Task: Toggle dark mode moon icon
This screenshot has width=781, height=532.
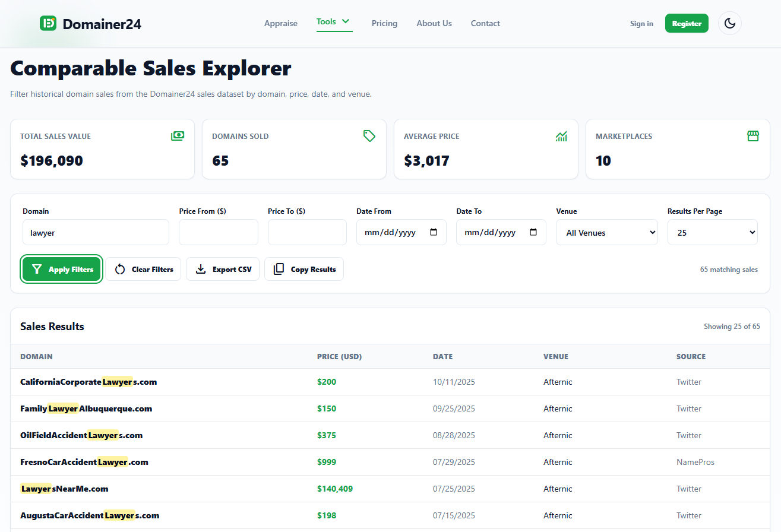Action: pyautogui.click(x=730, y=23)
